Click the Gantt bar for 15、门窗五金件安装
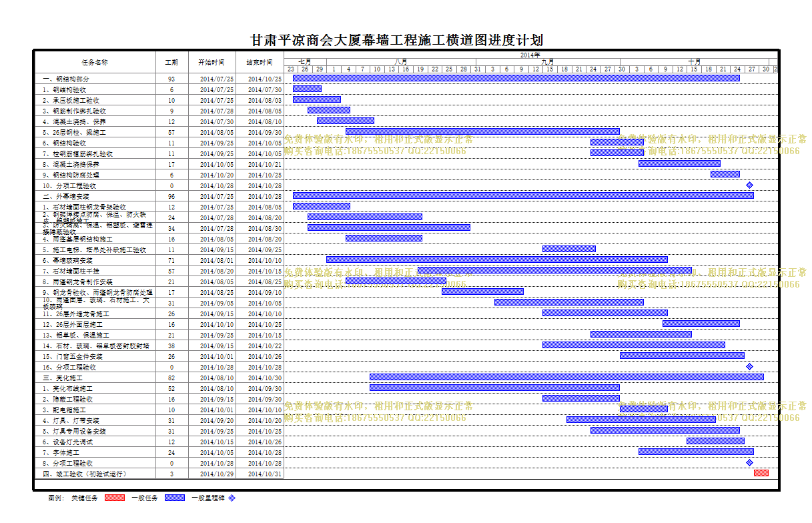This screenshot has height=523, width=812. 682,356
